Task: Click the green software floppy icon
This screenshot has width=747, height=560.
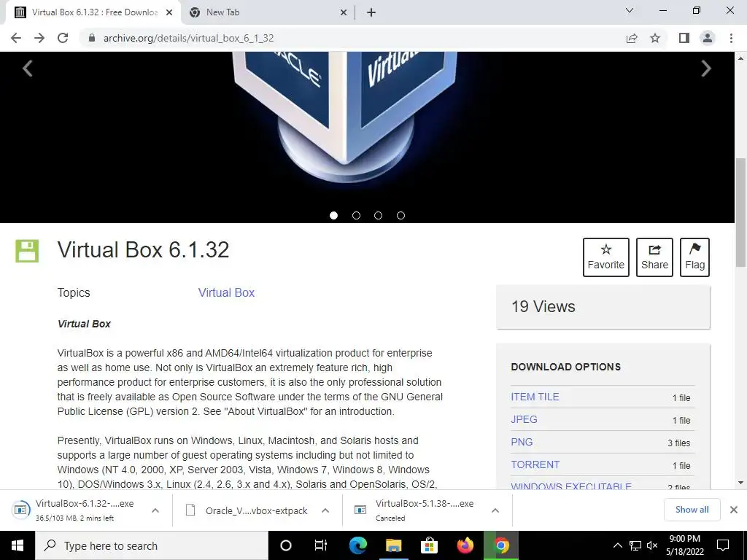Action: click(27, 251)
